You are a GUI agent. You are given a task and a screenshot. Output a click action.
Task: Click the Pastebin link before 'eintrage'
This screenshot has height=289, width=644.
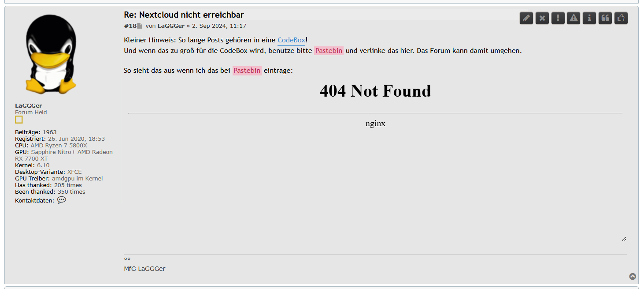[247, 71]
